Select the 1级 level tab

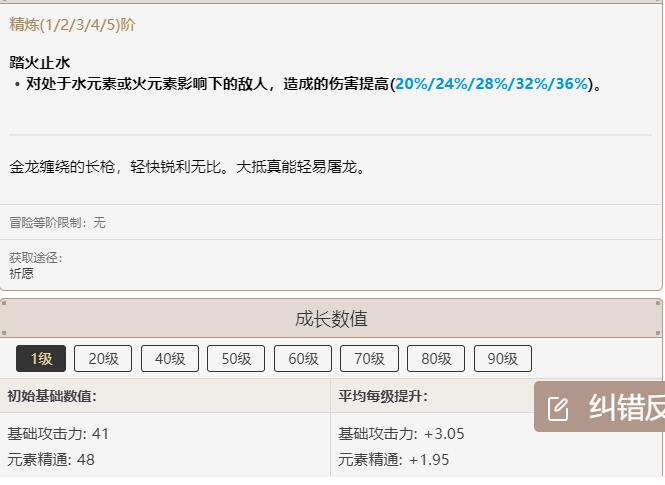pyautogui.click(x=41, y=359)
